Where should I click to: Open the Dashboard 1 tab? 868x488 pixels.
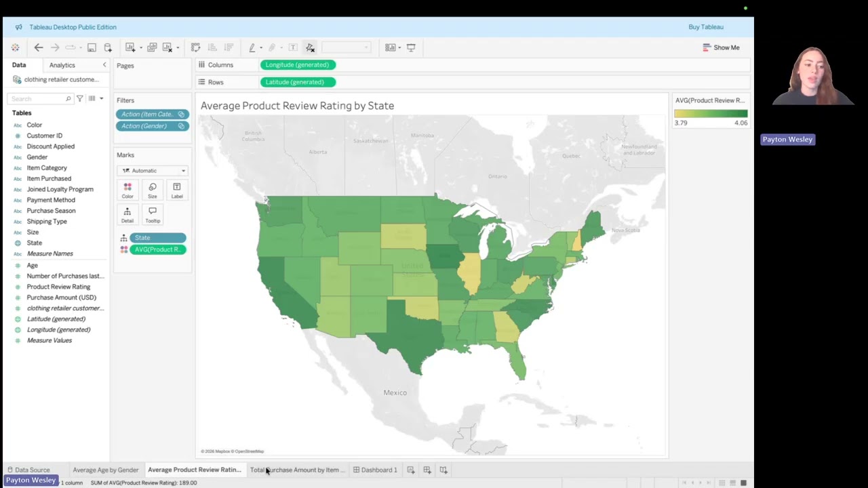[375, 470]
